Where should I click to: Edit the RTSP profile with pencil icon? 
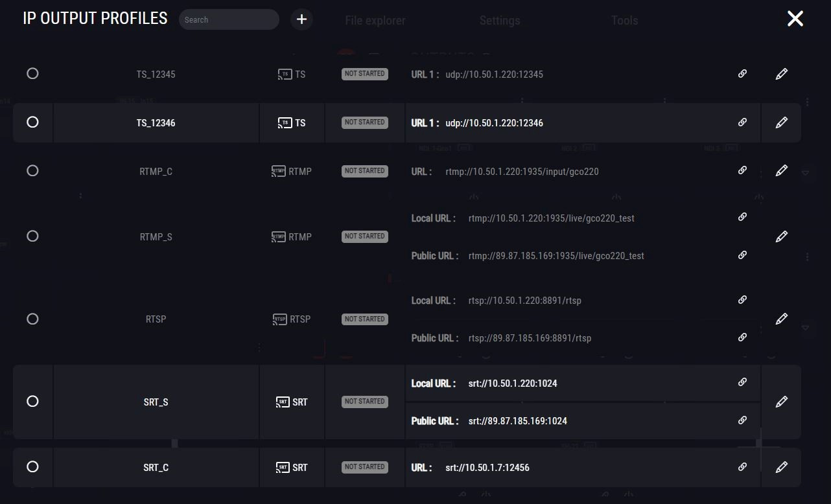(x=781, y=319)
